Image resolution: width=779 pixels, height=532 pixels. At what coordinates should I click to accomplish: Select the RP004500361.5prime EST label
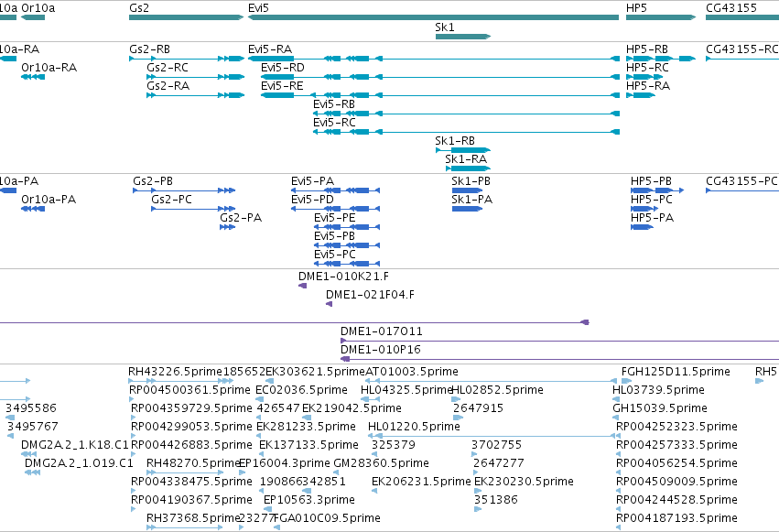tap(189, 390)
